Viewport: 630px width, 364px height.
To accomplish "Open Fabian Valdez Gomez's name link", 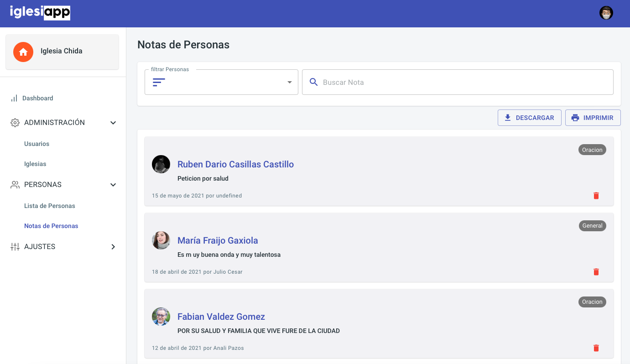I will (x=221, y=317).
